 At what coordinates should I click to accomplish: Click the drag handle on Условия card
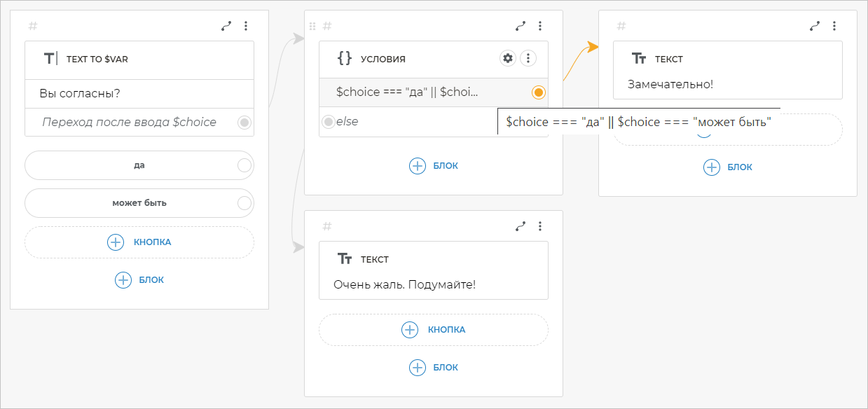tap(312, 26)
